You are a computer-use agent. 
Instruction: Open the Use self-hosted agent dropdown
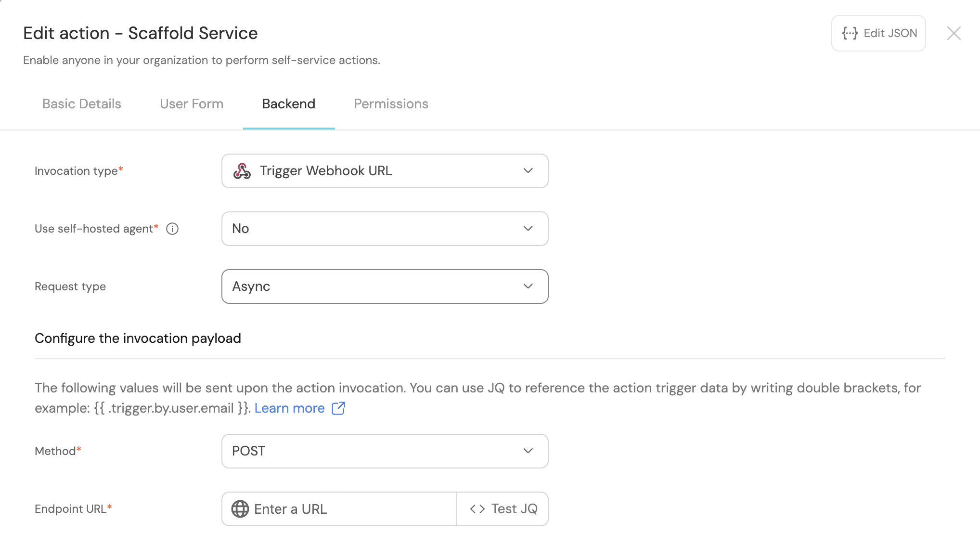pos(384,229)
